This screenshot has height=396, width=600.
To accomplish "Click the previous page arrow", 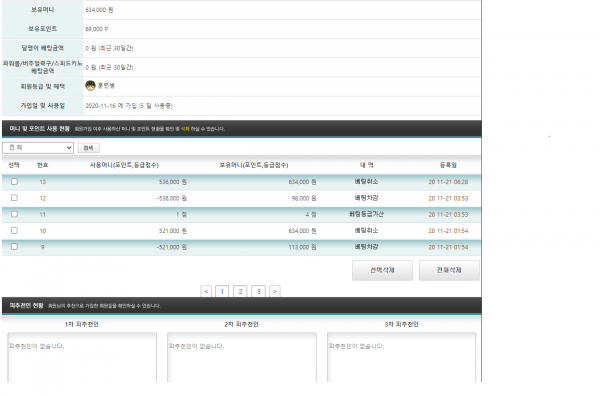I will 206,291.
